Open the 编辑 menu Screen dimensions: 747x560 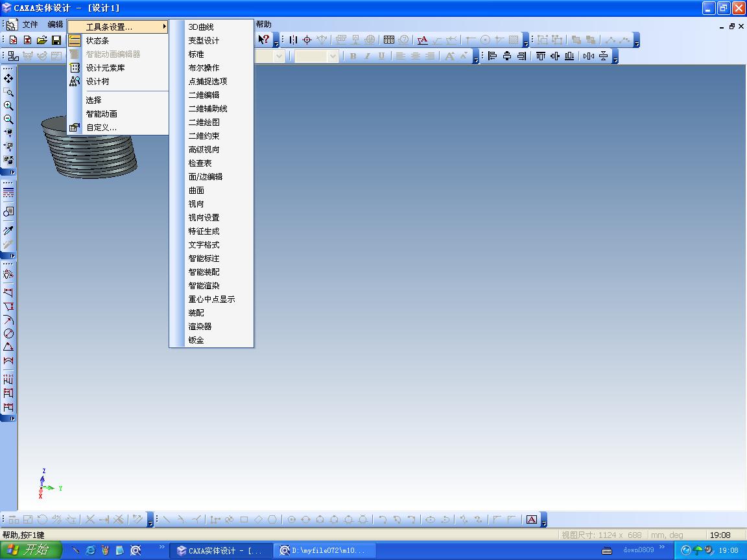[x=55, y=24]
